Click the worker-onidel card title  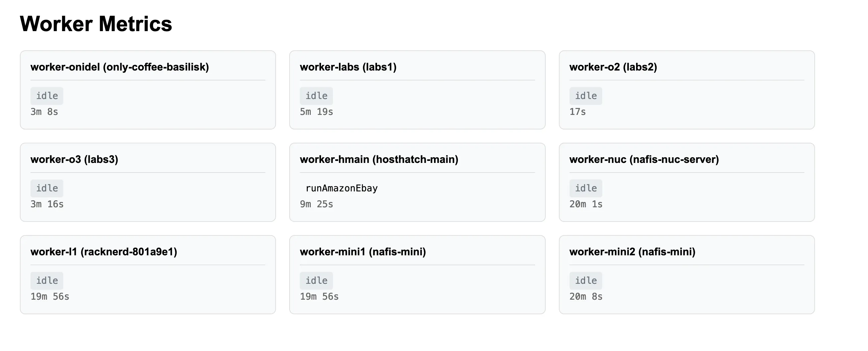120,67
